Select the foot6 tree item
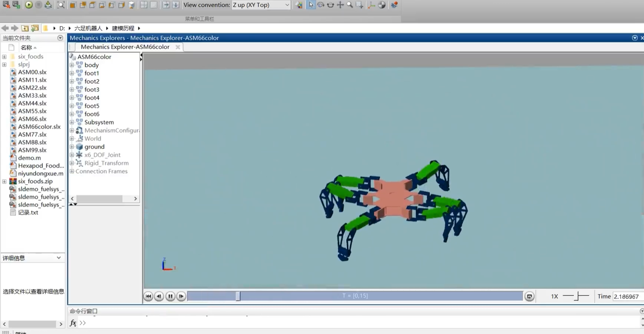The height and width of the screenshot is (334, 644). 92,114
